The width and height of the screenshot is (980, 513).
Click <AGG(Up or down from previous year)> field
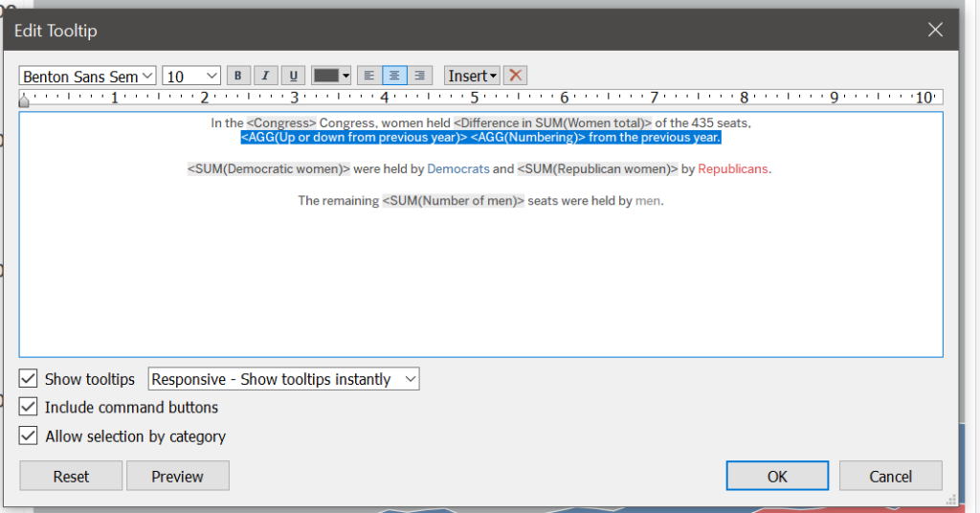click(354, 138)
